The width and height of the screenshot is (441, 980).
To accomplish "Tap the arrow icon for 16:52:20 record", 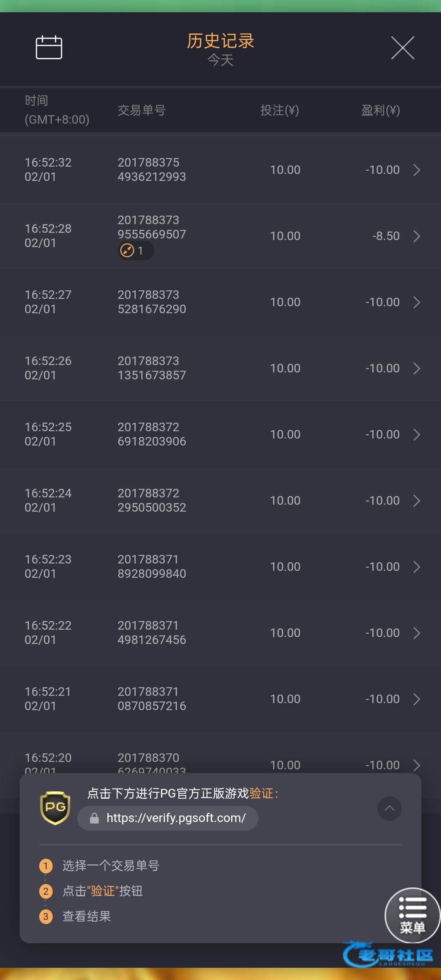I will (x=416, y=765).
